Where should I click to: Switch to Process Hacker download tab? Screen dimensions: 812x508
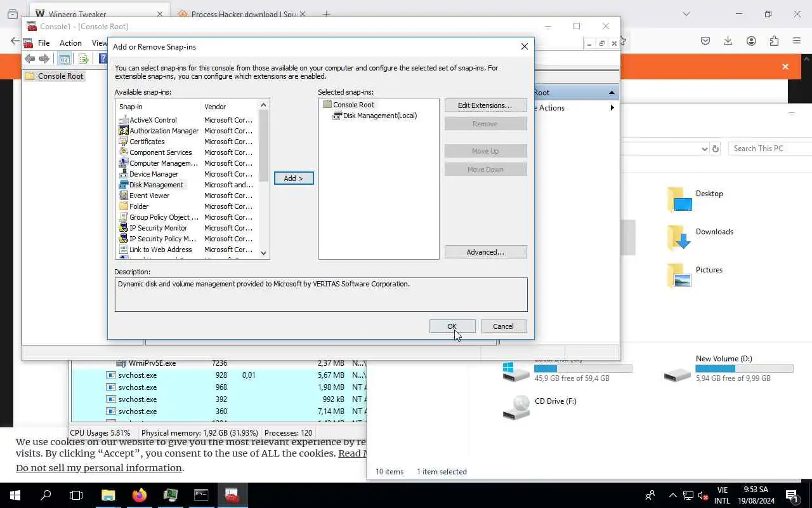(x=241, y=14)
